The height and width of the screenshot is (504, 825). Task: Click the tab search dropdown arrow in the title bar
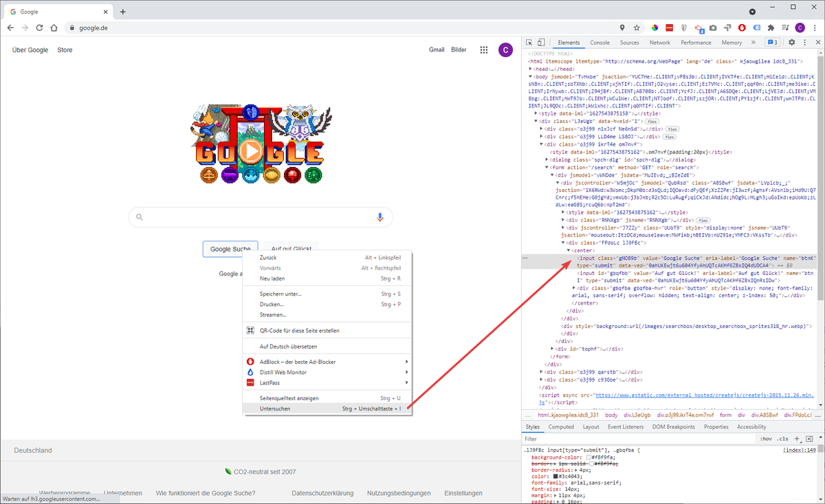coord(752,12)
